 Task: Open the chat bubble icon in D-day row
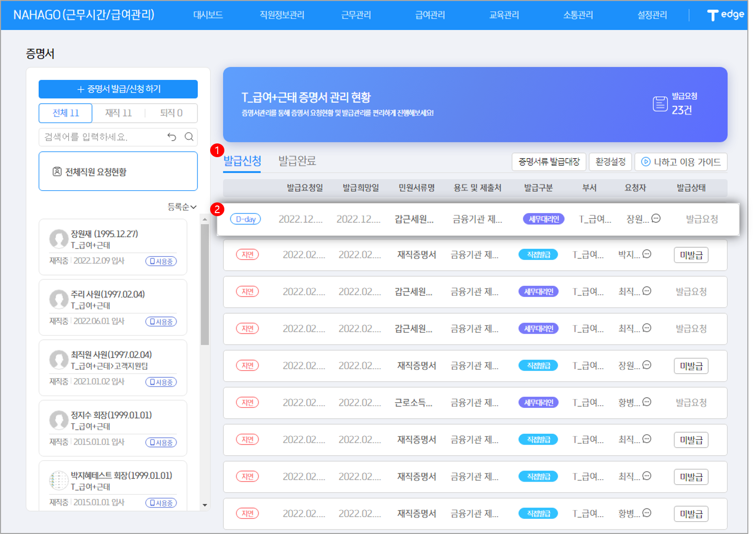(x=656, y=219)
